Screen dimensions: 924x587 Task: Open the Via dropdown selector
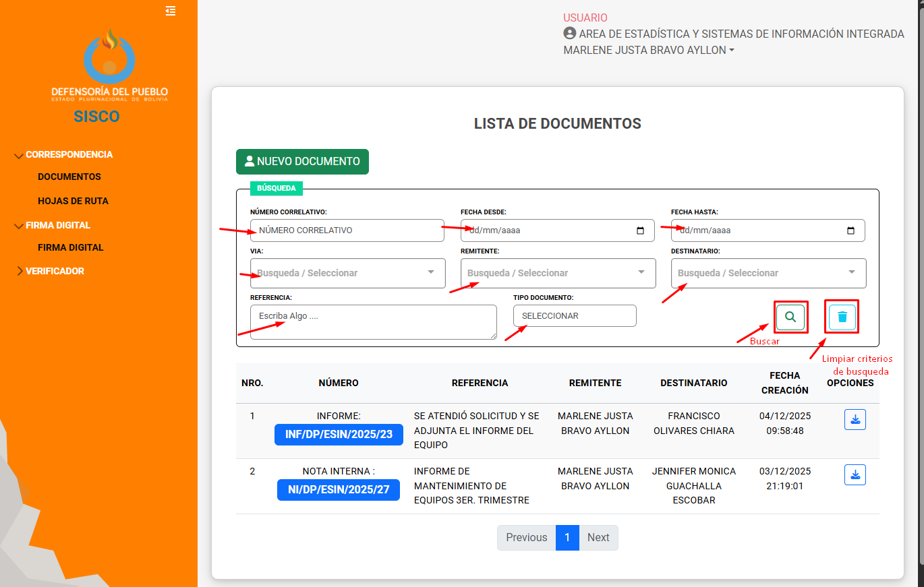tap(347, 273)
